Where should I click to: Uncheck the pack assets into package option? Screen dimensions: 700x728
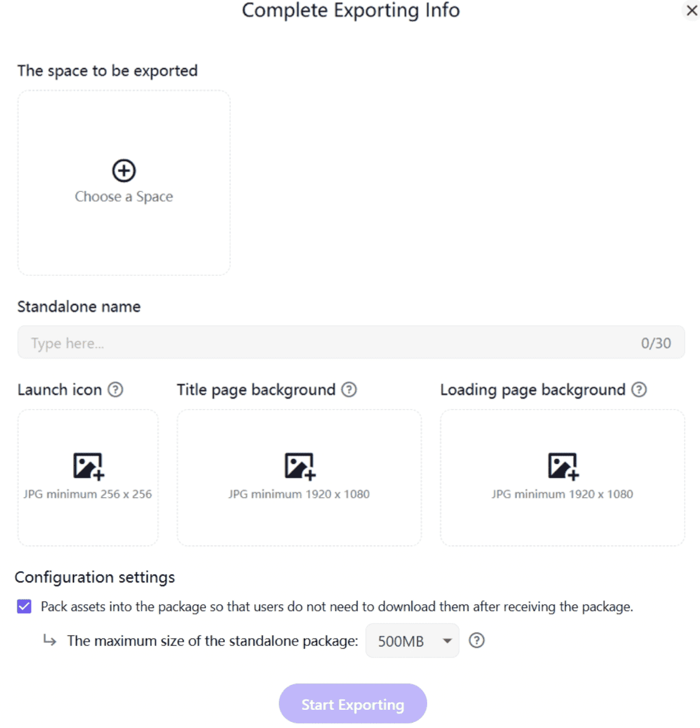tap(24, 606)
